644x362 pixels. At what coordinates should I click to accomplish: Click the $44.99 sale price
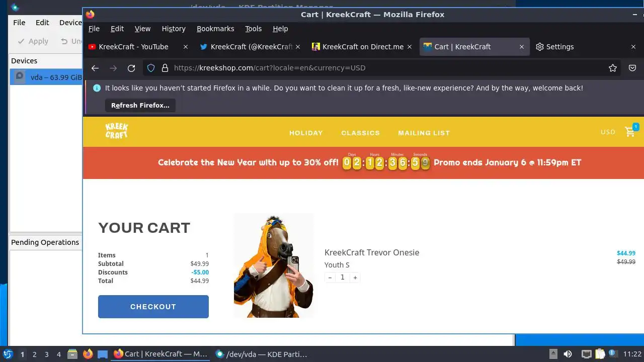(x=626, y=253)
